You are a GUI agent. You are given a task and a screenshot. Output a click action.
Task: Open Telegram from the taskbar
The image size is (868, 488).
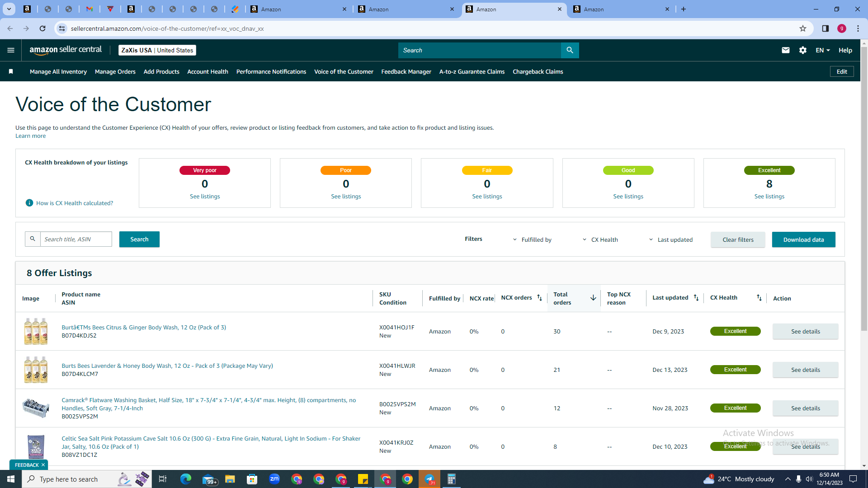tap(429, 479)
